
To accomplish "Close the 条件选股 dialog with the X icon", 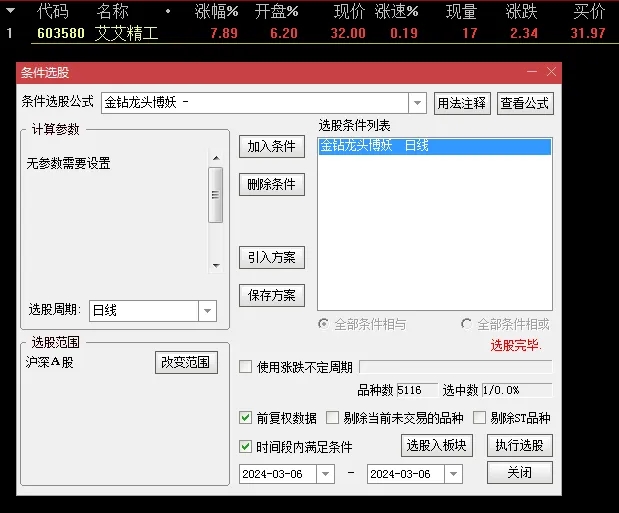I will [550, 72].
